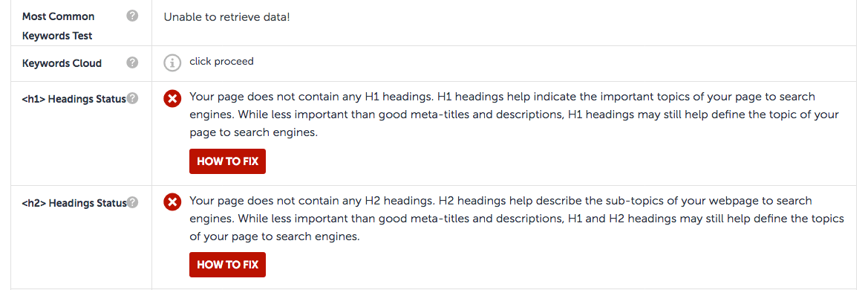The width and height of the screenshot is (868, 290).
Task: Click the 'click proceed' text in Keywords Cloud
Action: click(221, 61)
